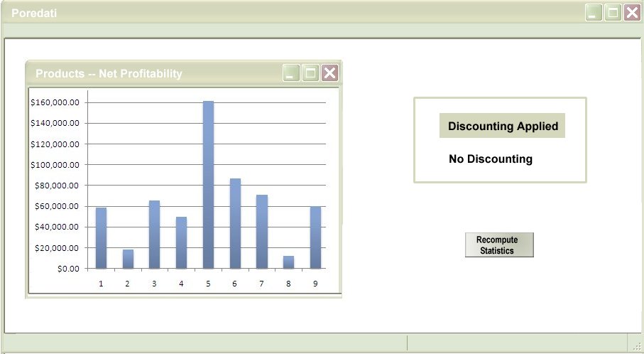Close the main Poredati window
Image resolution: width=644 pixels, height=354 pixels.
pyautogui.click(x=632, y=13)
